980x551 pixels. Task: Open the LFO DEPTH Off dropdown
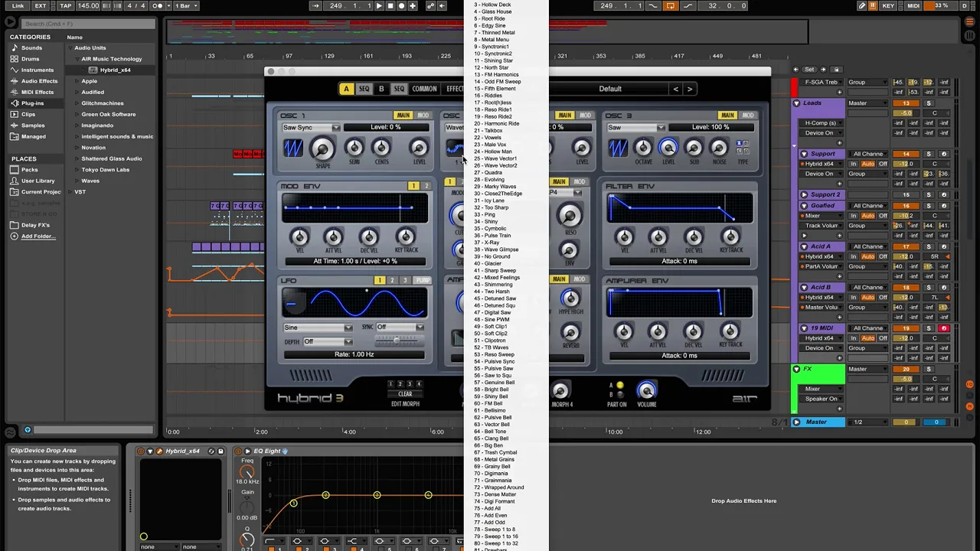tap(328, 342)
